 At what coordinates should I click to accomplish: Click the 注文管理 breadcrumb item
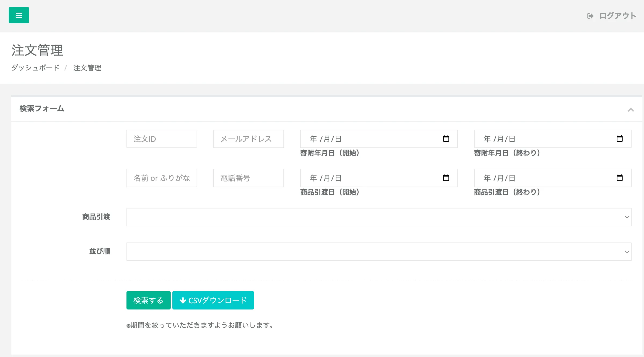(87, 68)
